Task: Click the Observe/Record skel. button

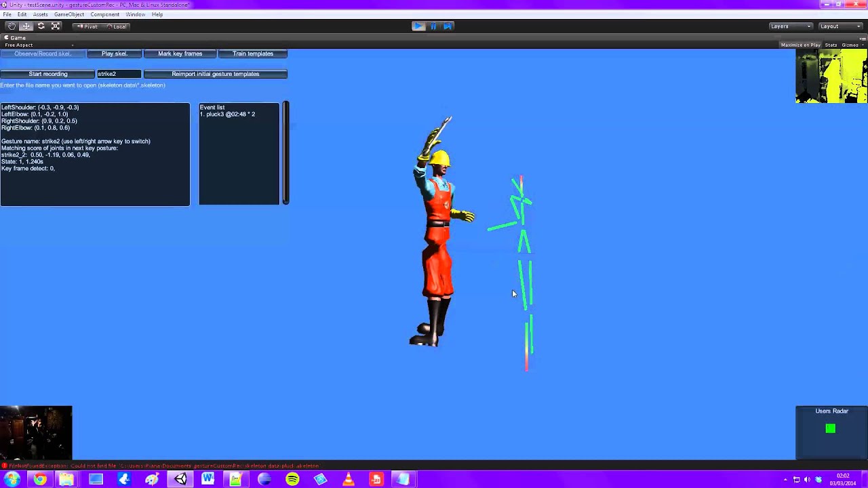Action: point(43,54)
